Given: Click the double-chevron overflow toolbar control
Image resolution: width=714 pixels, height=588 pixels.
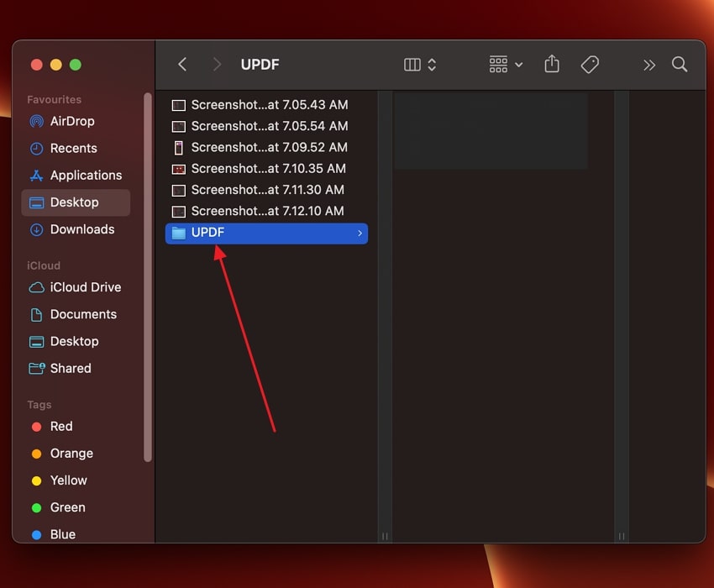Looking at the screenshot, I should click(648, 64).
